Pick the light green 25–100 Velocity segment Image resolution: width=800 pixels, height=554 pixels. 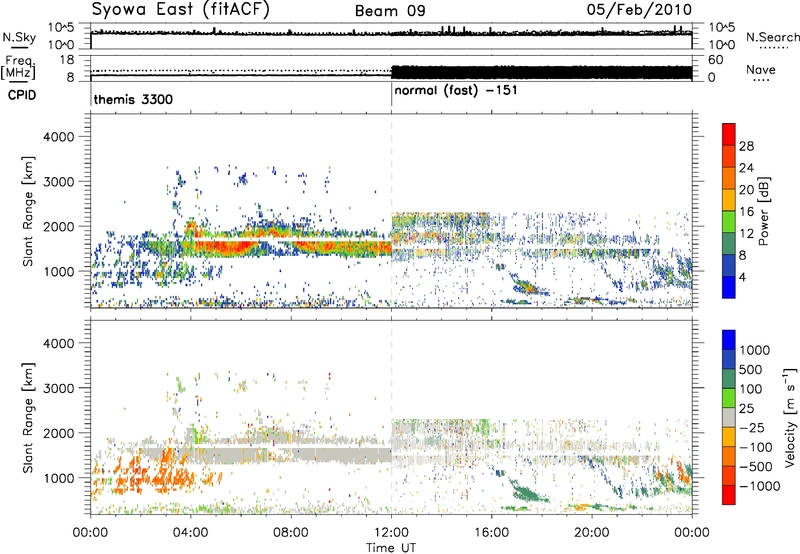coord(729,398)
